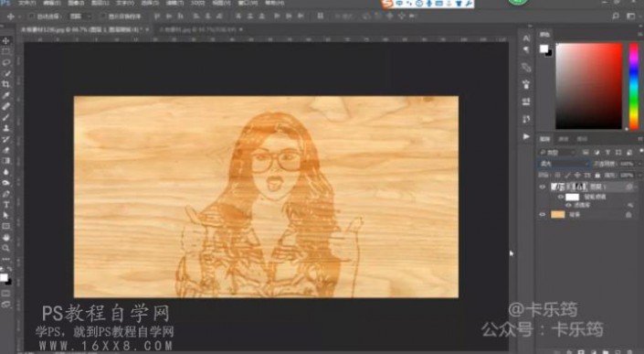Hide the smart object Layer 1

pos(543,188)
